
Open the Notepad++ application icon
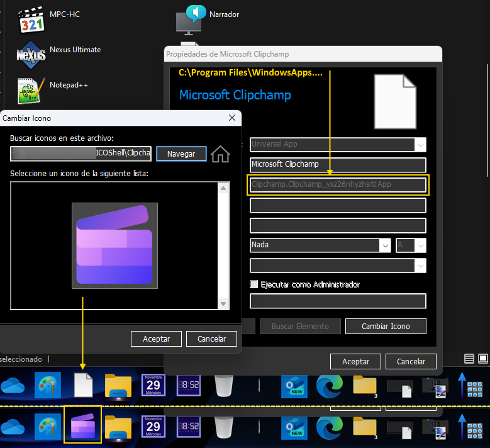click(28, 90)
